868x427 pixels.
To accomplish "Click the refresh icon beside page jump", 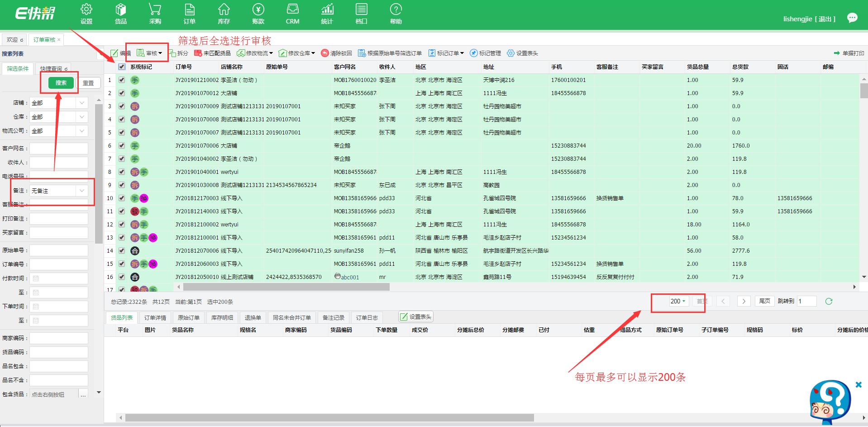I will [829, 301].
